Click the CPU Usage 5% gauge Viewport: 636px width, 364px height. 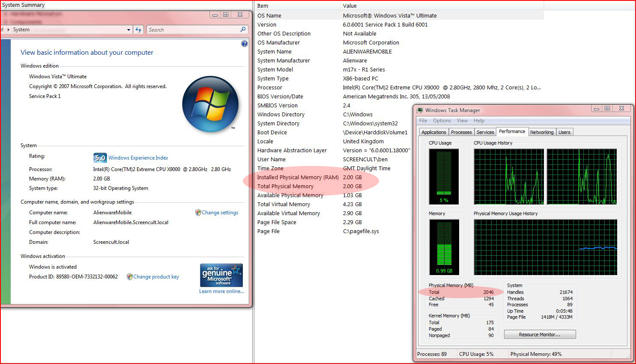tap(444, 177)
